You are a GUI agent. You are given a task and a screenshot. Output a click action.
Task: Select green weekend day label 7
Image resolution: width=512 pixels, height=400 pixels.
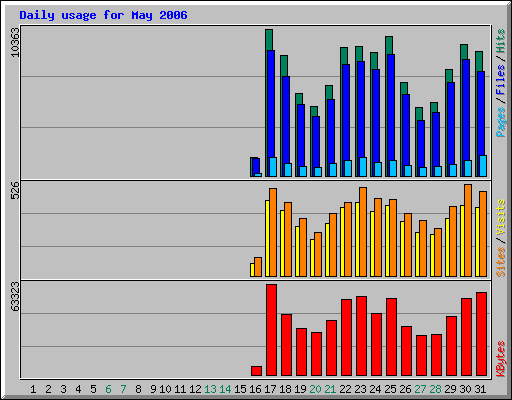[x=123, y=389]
